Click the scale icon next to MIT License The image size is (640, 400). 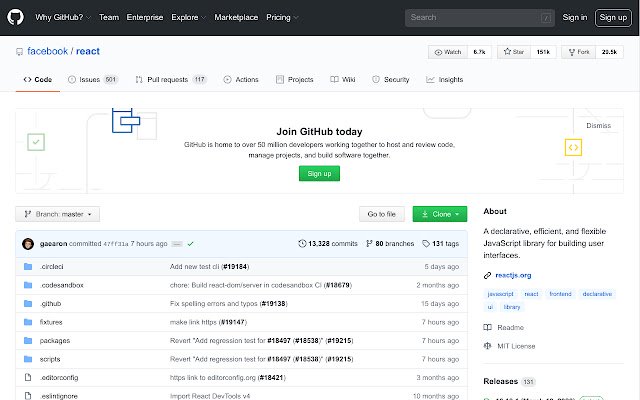coord(487,346)
